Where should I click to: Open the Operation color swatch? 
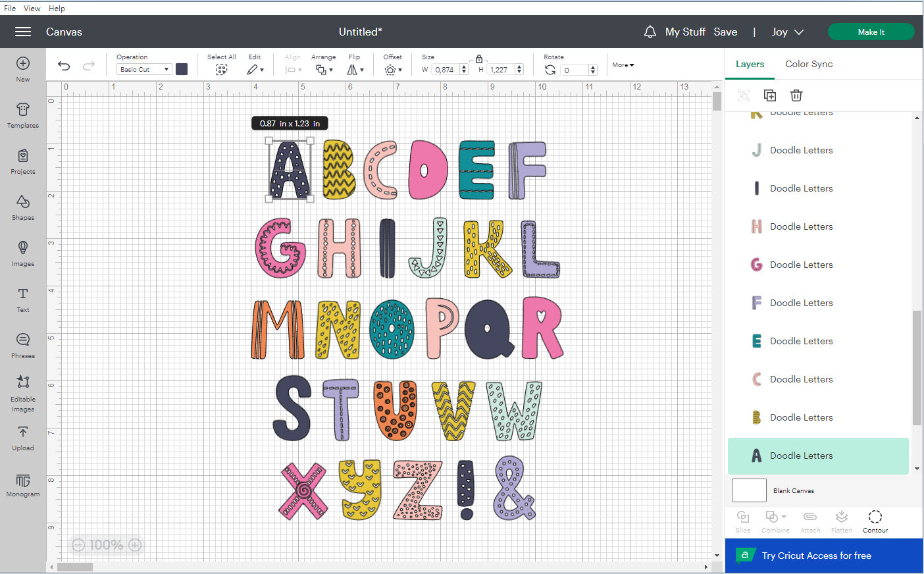[182, 68]
